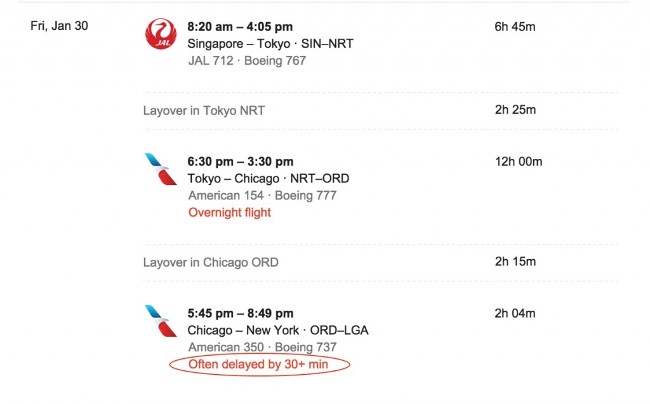Click the JAL 712 Boeing 767 flight details
The height and width of the screenshot is (404, 650).
(x=247, y=60)
